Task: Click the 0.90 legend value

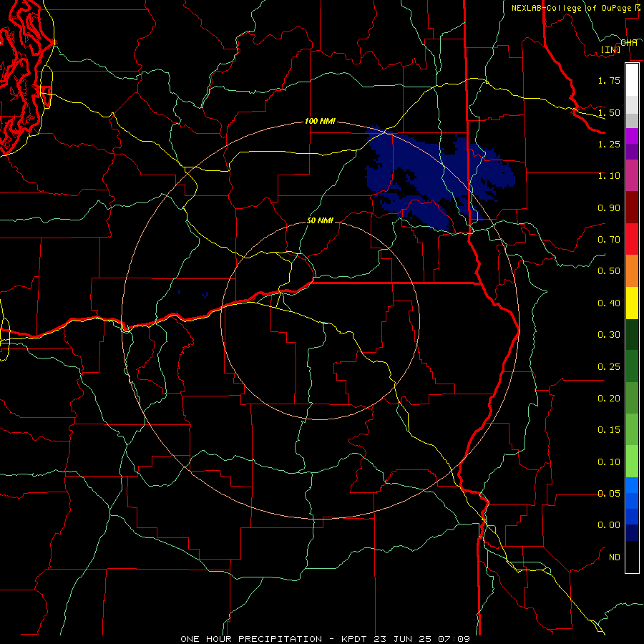Action: [x=609, y=208]
